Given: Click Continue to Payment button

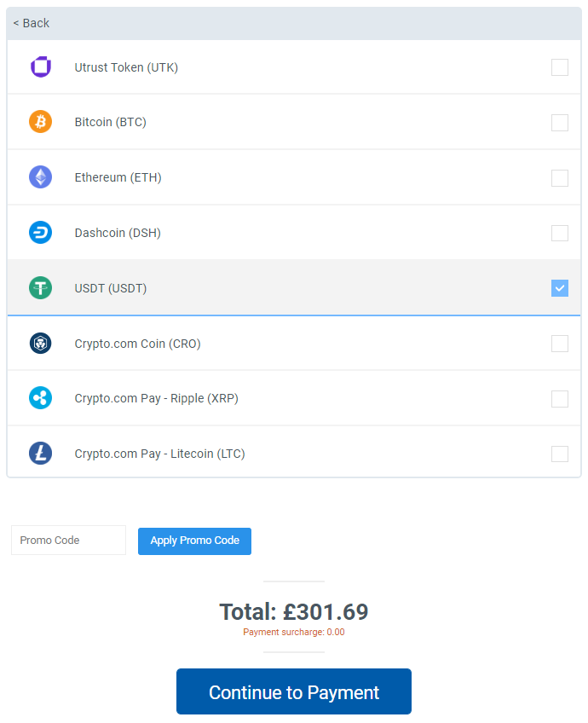Looking at the screenshot, I should (293, 691).
